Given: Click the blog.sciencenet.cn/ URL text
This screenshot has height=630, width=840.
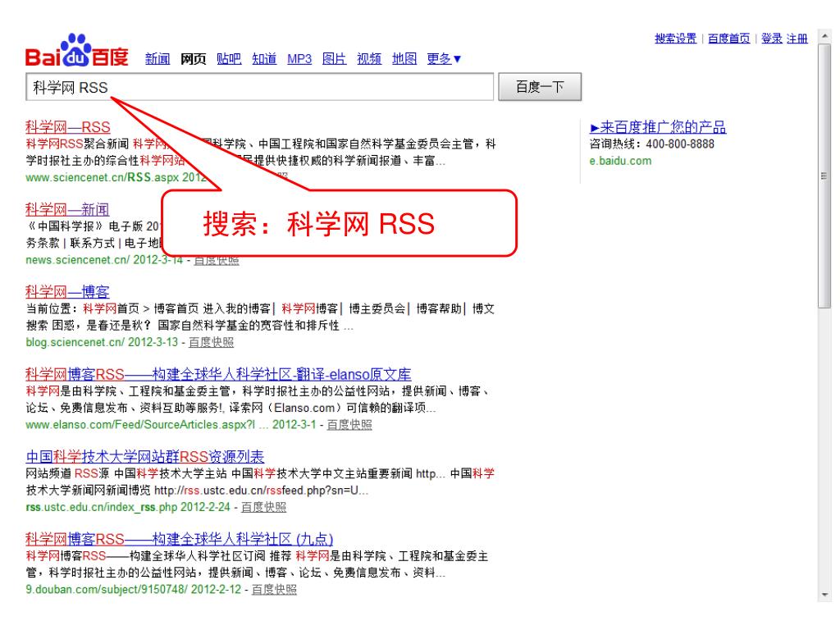Looking at the screenshot, I should [75, 342].
